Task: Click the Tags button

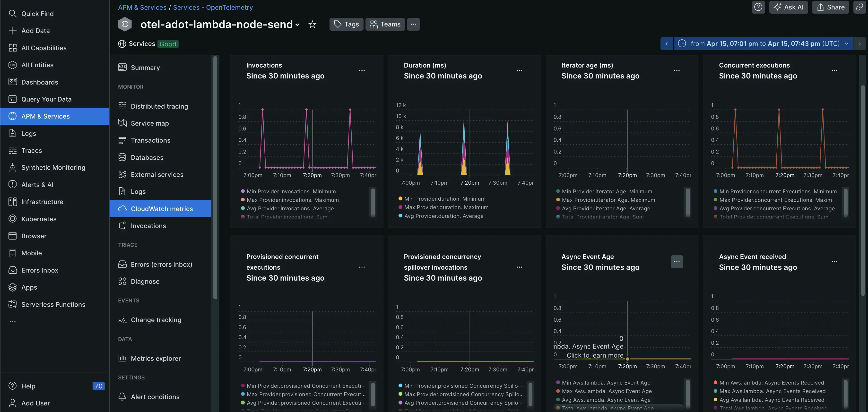Action: click(x=346, y=24)
